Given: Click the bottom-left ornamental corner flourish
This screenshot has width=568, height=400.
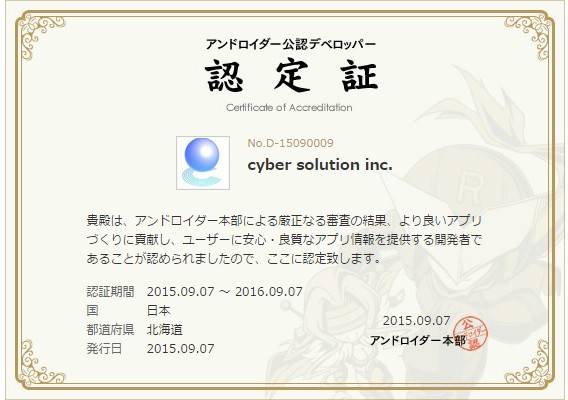Looking at the screenshot, I should pos(42,362).
